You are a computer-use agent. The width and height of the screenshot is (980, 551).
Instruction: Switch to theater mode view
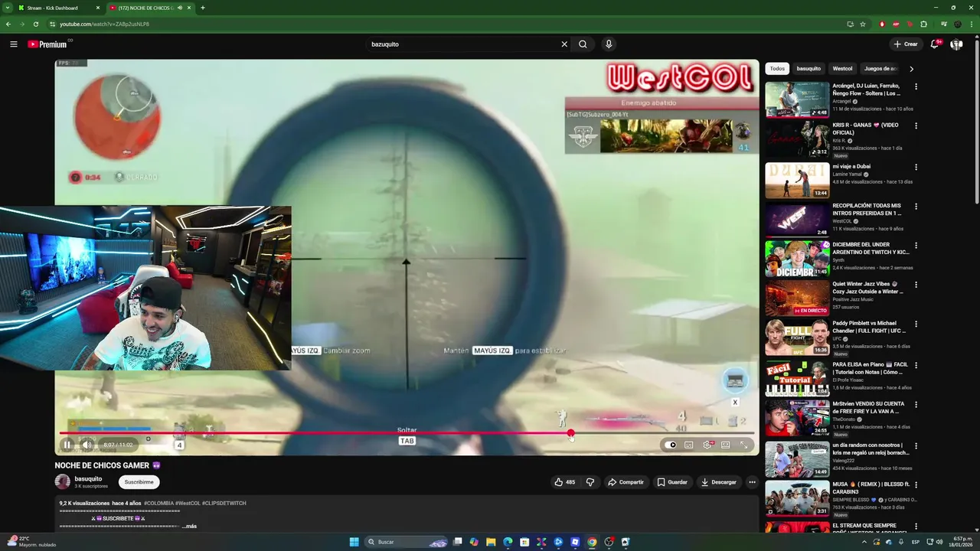[725, 445]
